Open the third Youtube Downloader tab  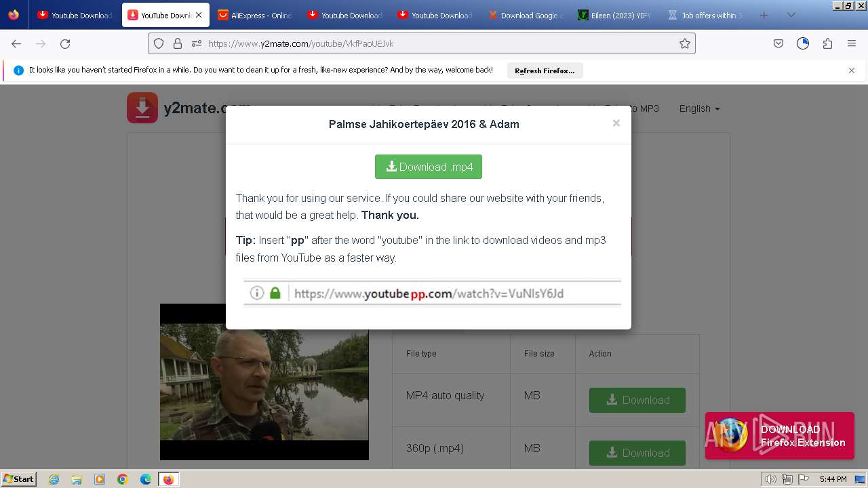[x=344, y=15]
